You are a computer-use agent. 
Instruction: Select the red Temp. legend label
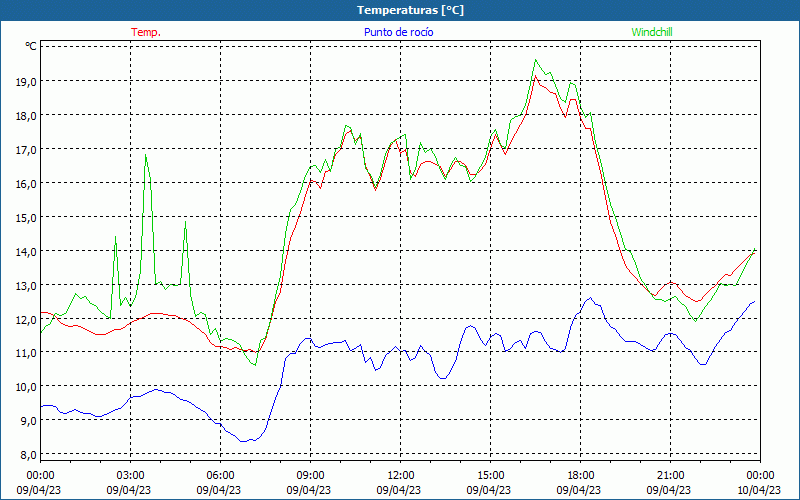pyautogui.click(x=146, y=32)
